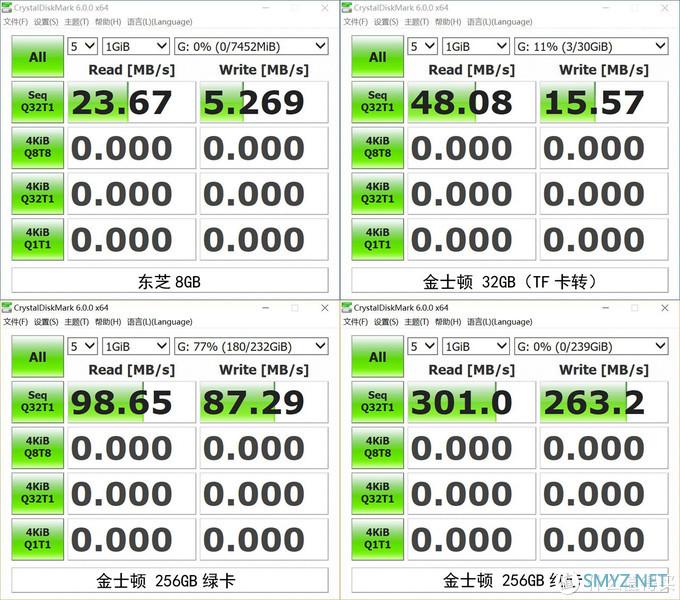Start the 4KiB Q32T1 test in the 金士顿 32GB window
Viewport: 680px width, 600px height.
(378, 193)
